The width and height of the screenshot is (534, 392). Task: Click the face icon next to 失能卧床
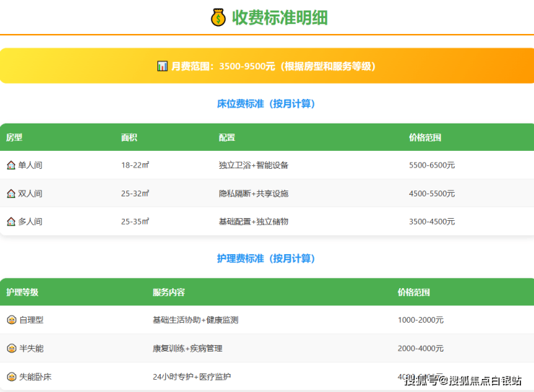coord(12,376)
